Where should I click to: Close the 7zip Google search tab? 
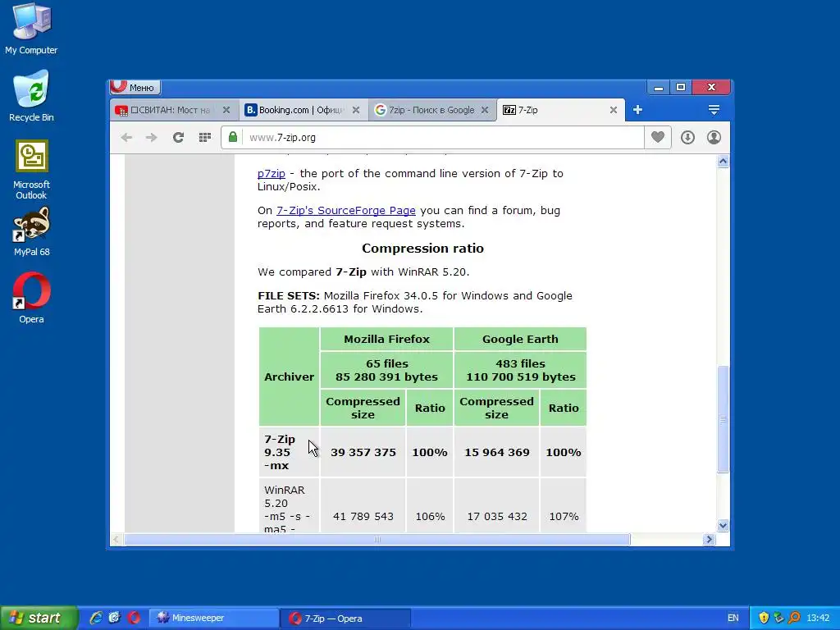click(485, 110)
